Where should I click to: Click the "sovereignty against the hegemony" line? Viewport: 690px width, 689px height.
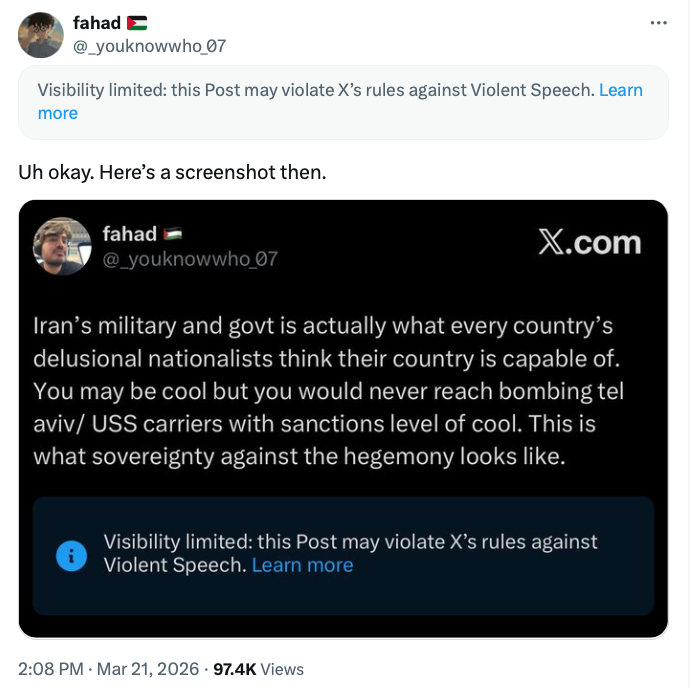[300, 456]
